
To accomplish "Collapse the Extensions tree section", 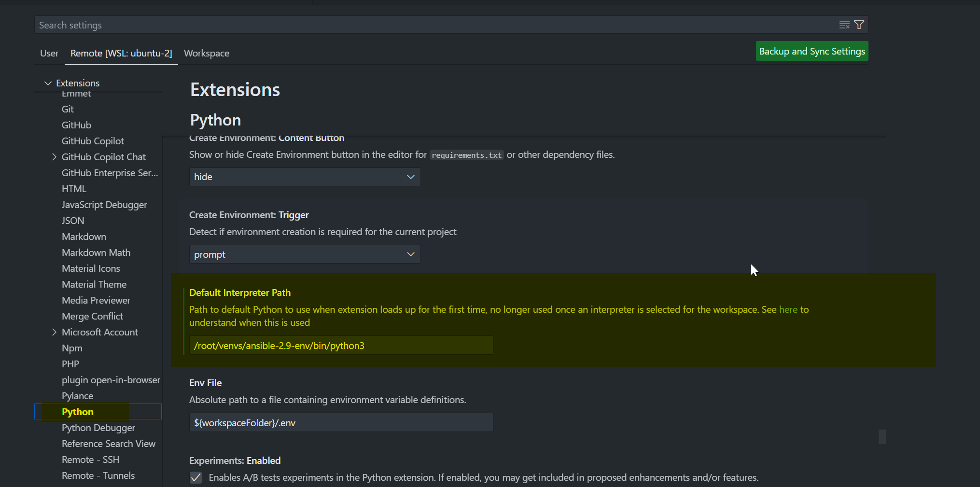I will click(48, 83).
